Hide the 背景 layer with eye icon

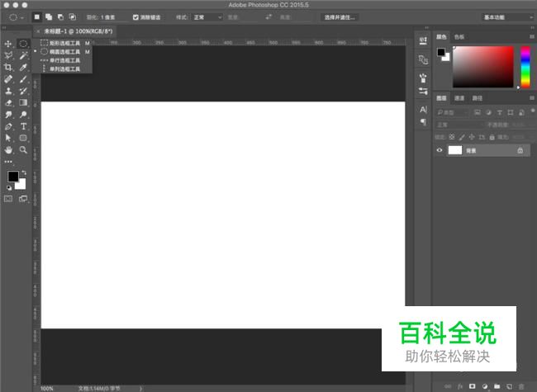pos(440,150)
